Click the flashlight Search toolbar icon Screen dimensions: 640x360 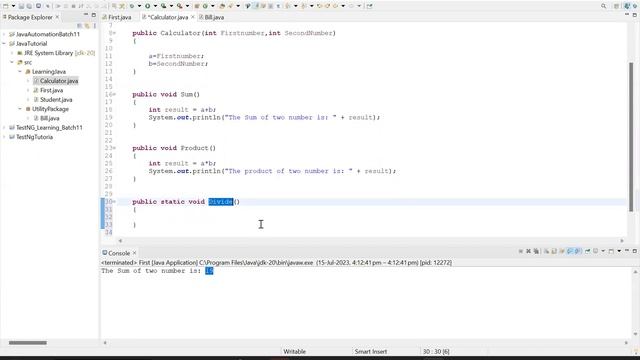tap(231, 6)
